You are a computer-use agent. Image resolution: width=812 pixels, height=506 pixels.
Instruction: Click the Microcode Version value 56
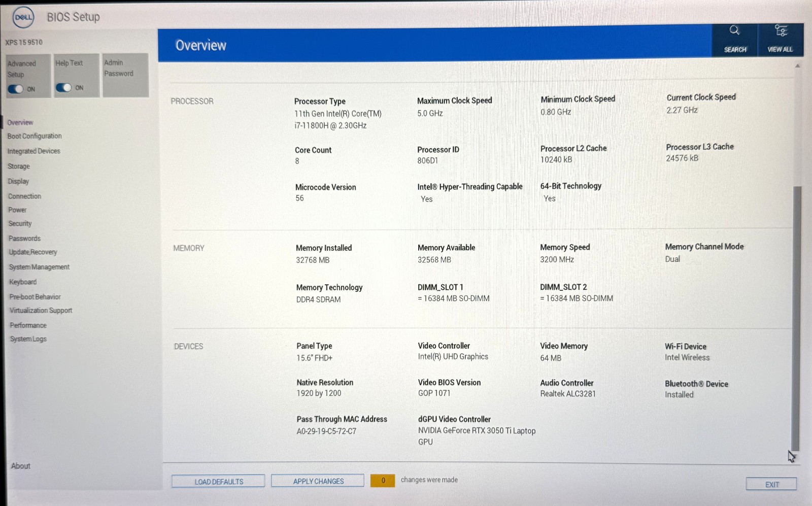point(299,198)
